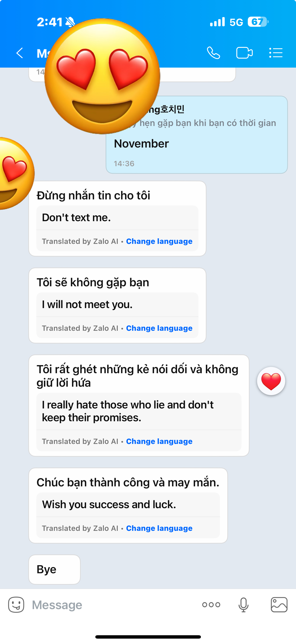
Task: Tap the red heart reaction button
Action: click(271, 381)
